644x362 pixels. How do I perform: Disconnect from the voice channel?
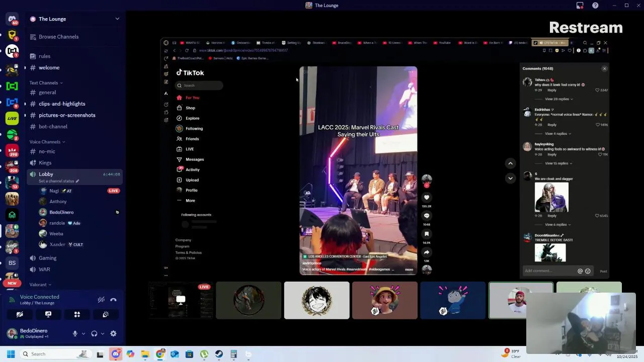tap(113, 300)
